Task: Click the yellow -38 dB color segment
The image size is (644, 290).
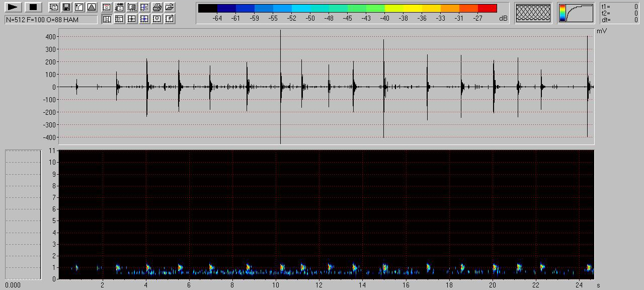Action: point(403,9)
